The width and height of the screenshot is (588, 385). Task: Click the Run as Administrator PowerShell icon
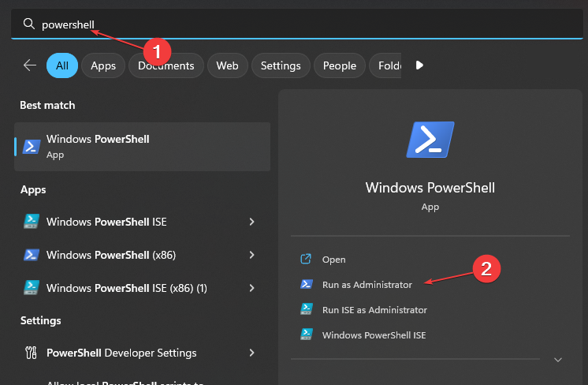307,284
